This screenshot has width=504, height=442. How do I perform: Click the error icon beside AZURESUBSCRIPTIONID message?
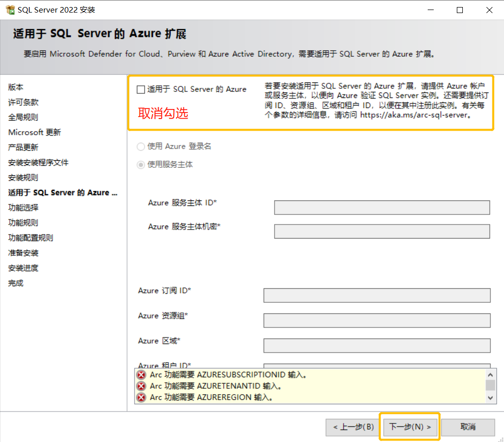(x=141, y=375)
